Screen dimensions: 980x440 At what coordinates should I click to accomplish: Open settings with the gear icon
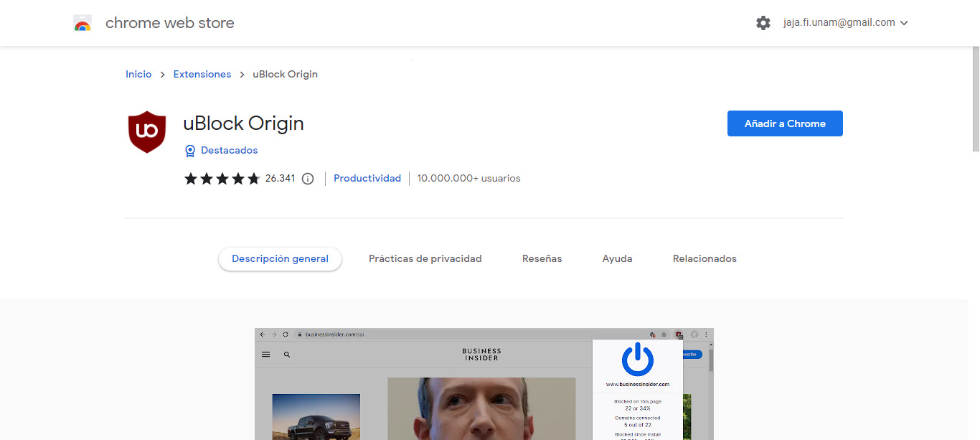[763, 23]
